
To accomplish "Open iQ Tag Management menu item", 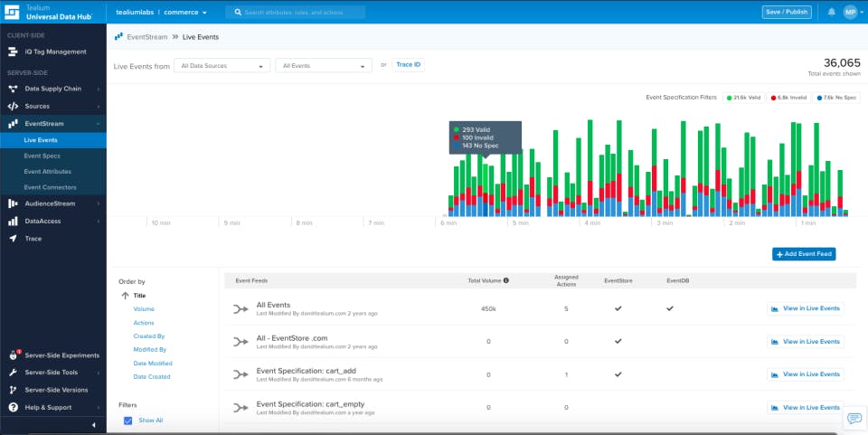I will tap(55, 52).
